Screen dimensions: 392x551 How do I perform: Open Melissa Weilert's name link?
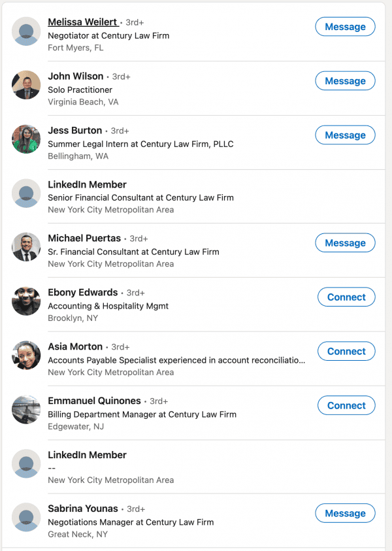tap(83, 22)
